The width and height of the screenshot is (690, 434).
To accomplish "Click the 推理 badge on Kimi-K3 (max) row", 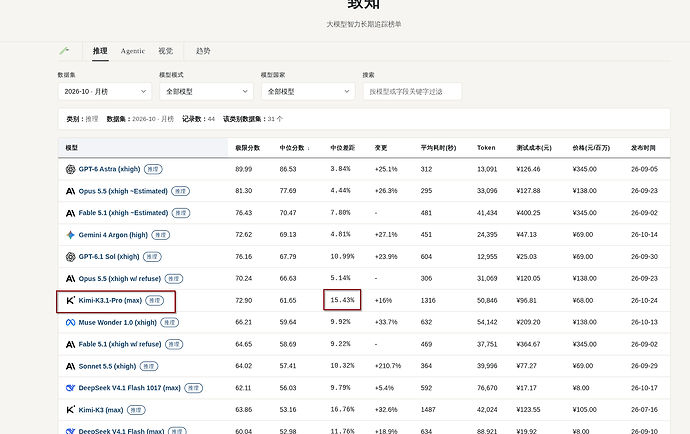I will 136,410.
